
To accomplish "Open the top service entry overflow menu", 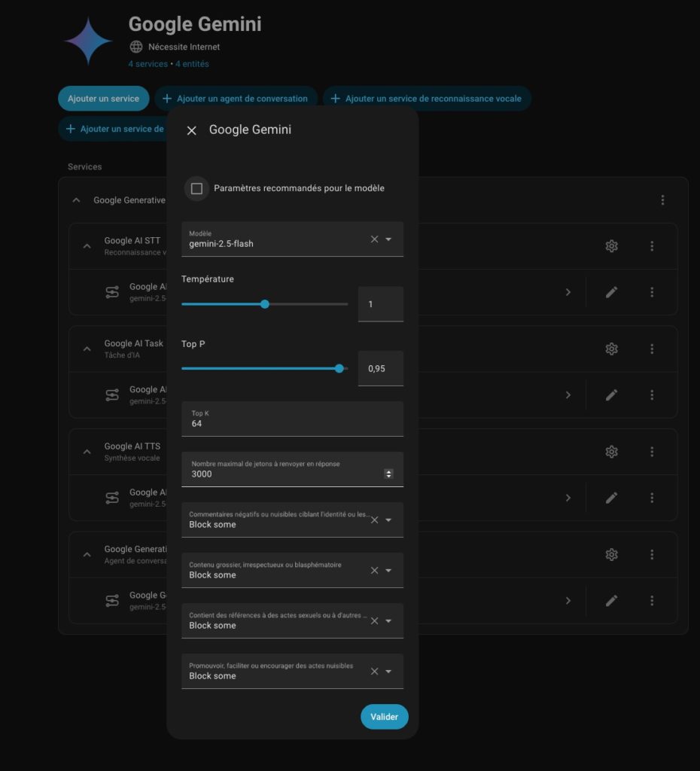I will coord(662,200).
